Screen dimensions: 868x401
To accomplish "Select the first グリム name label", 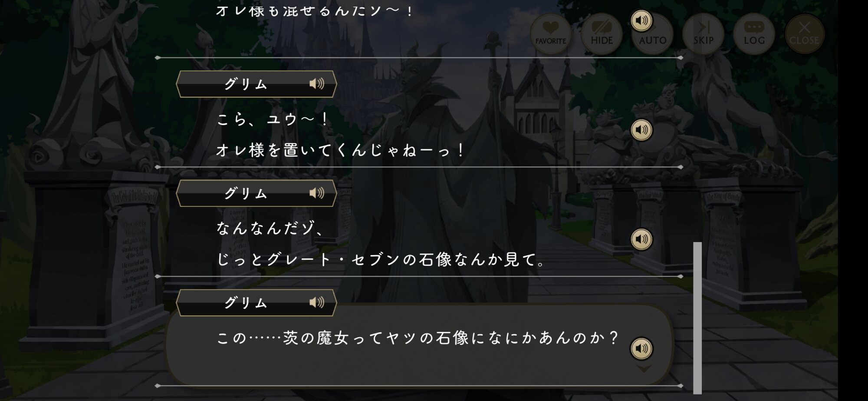I will click(x=246, y=84).
